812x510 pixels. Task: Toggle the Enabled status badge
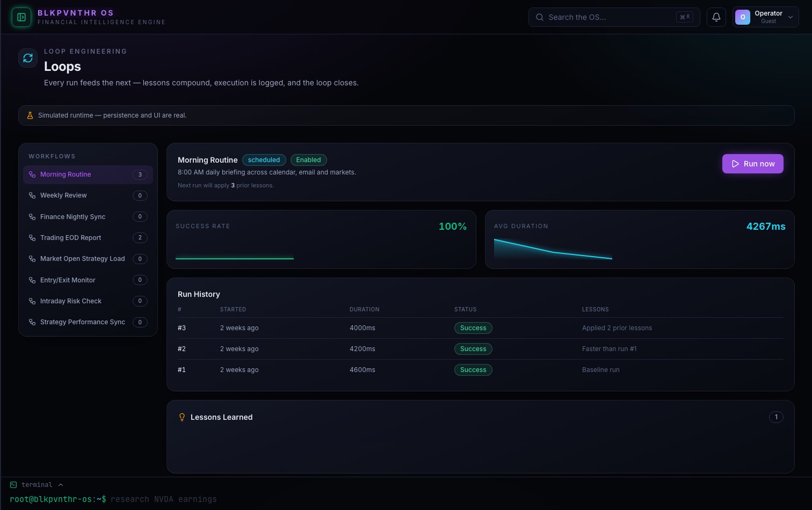[x=308, y=160]
